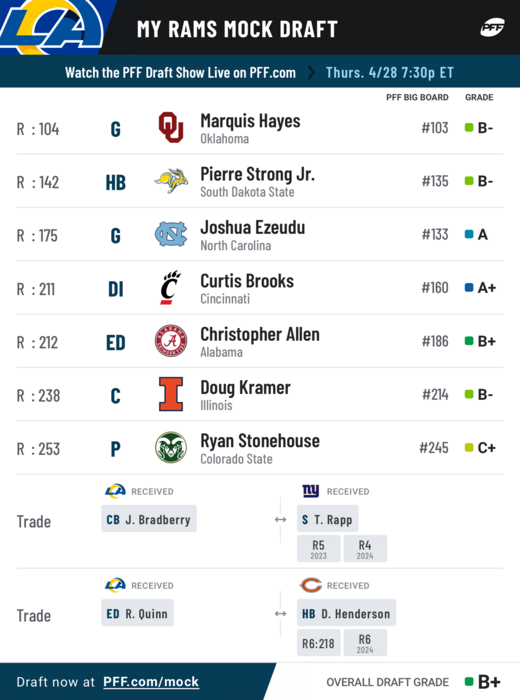Screen dimensions: 520x700
Task: Click the A+ grade swatch for Curtis Brooks
Action: click(x=469, y=288)
